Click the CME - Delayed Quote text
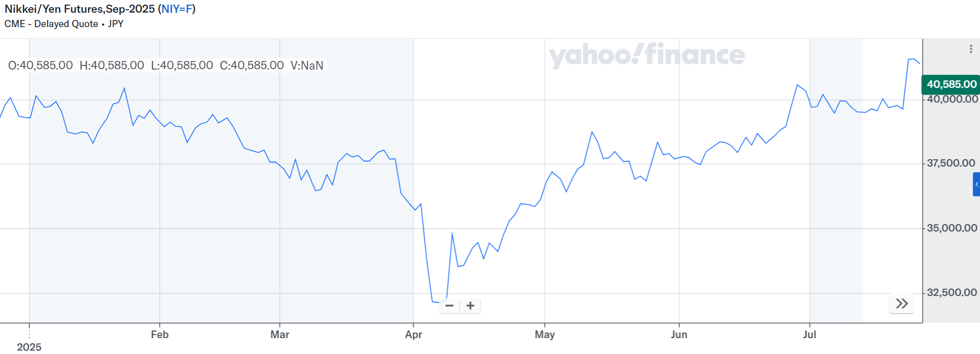 pyautogui.click(x=51, y=24)
